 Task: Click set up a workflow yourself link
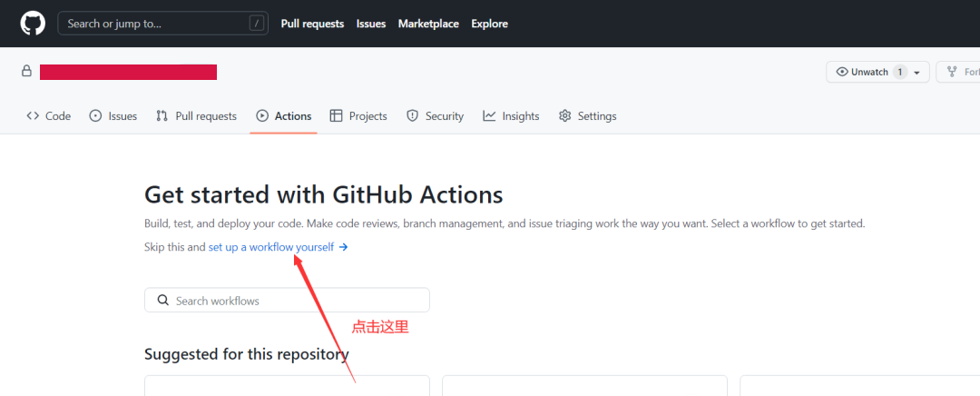[279, 247]
